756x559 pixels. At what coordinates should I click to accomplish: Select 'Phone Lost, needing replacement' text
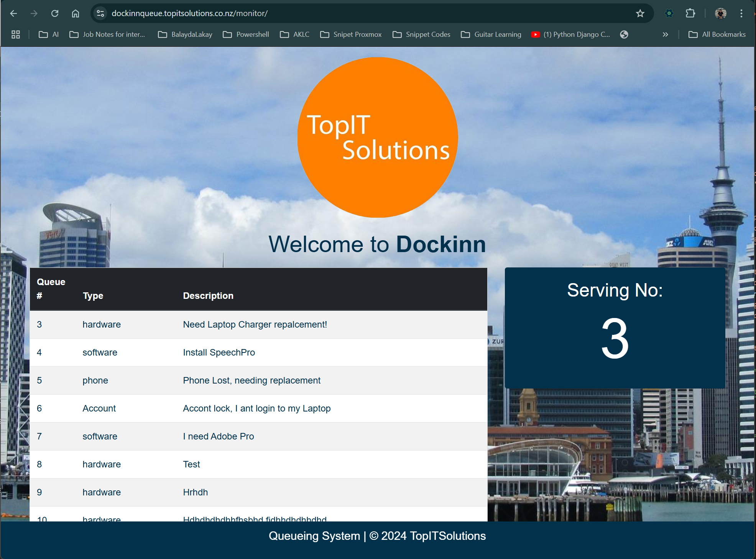251,380
